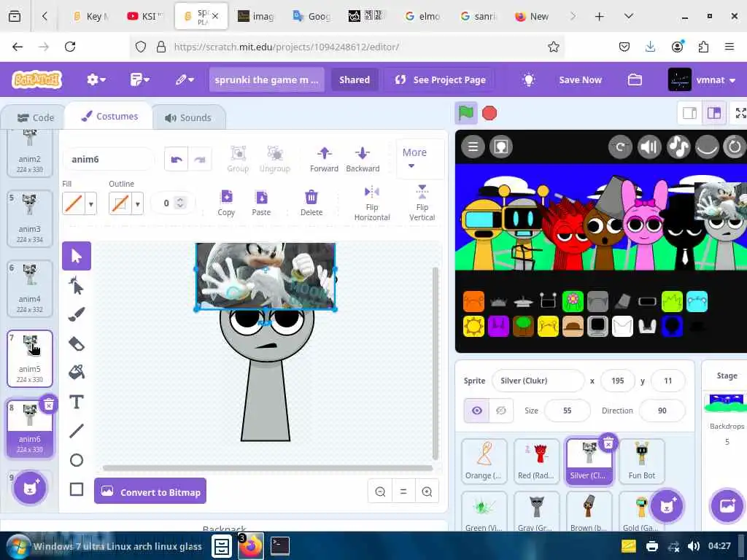
Task: Open the vmnat account menu
Action: [x=703, y=79]
